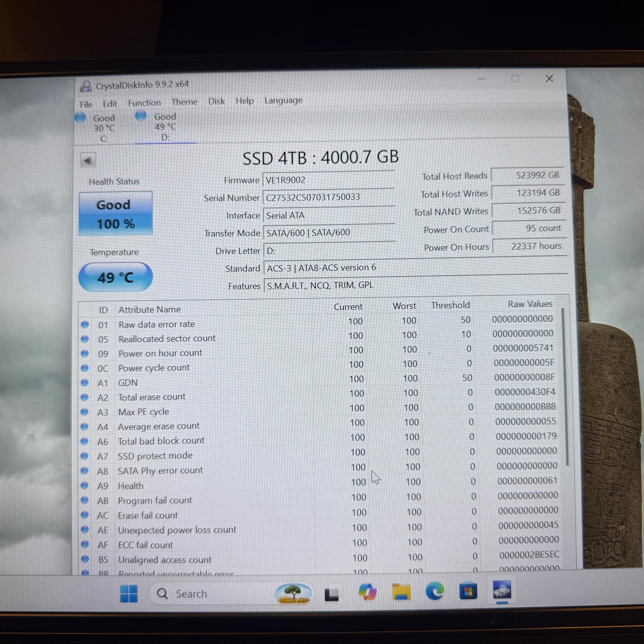Click the Drive Letter field

pos(330,251)
